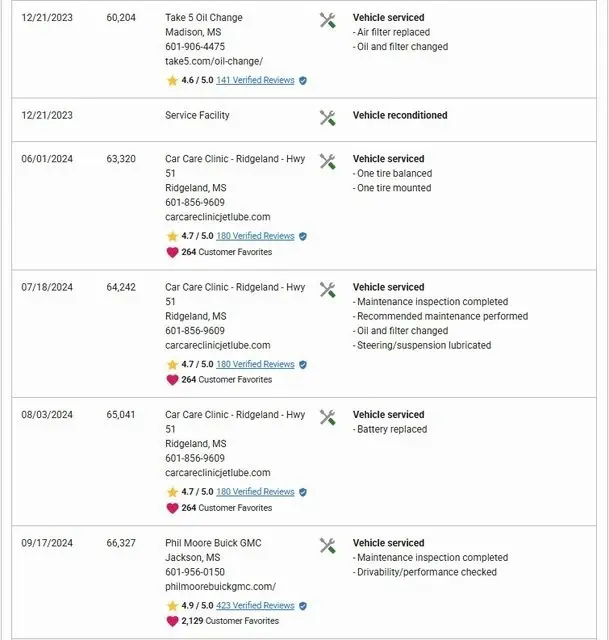
Task: Visit philmoorebuickgmc.com website link
Action: [x=220, y=587]
